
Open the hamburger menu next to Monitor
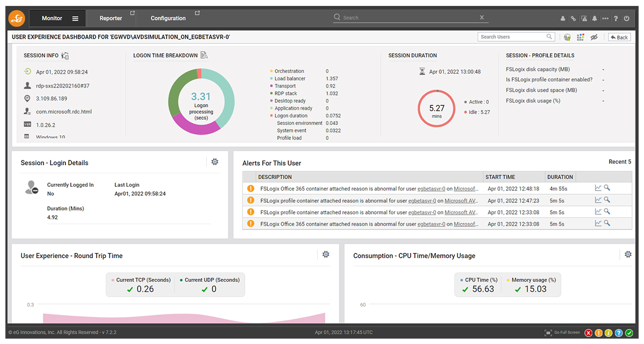tap(75, 17)
